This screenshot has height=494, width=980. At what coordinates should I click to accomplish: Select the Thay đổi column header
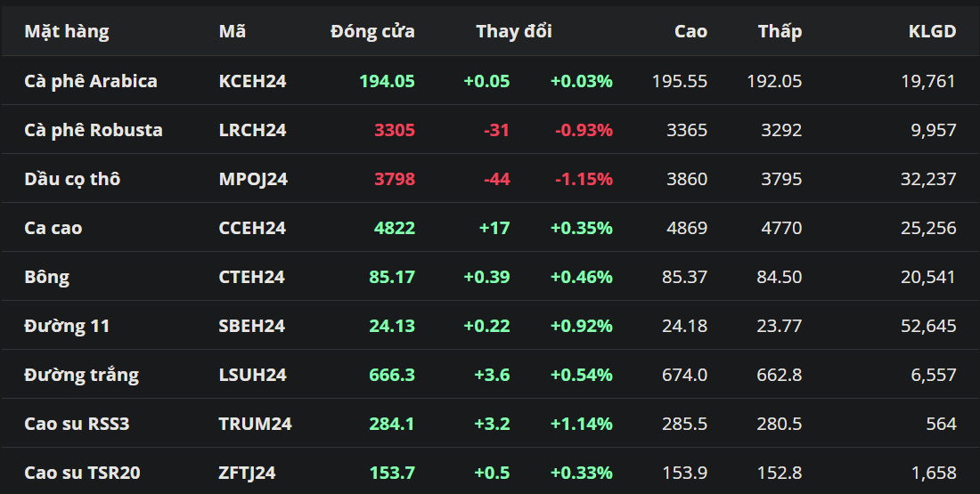tap(514, 31)
